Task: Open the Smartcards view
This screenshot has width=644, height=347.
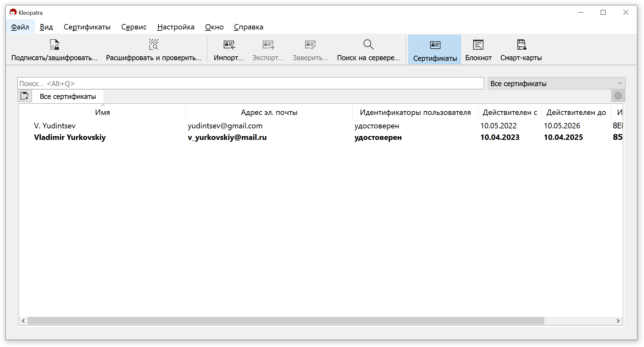Action: pyautogui.click(x=521, y=50)
